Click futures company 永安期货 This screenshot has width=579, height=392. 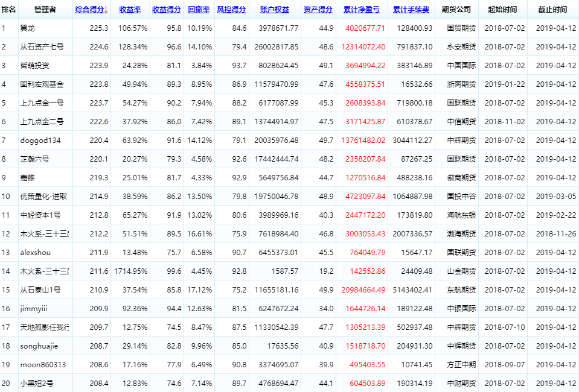click(461, 47)
